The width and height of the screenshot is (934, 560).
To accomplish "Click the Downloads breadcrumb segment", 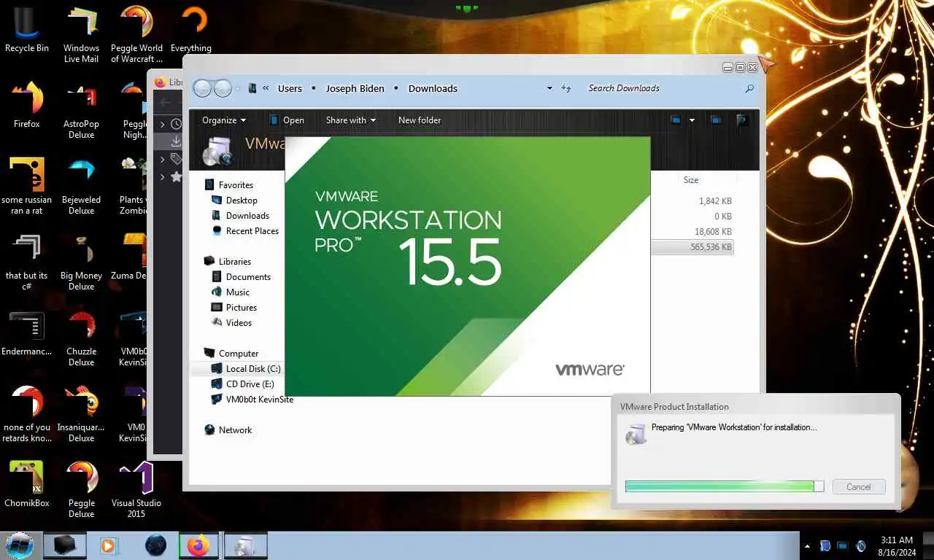I will 433,88.
